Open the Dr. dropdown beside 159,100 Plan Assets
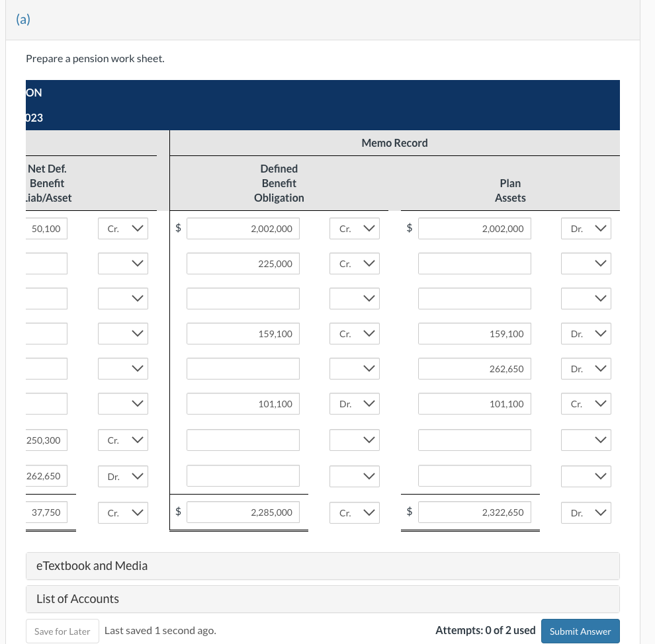The image size is (655, 644). [586, 333]
